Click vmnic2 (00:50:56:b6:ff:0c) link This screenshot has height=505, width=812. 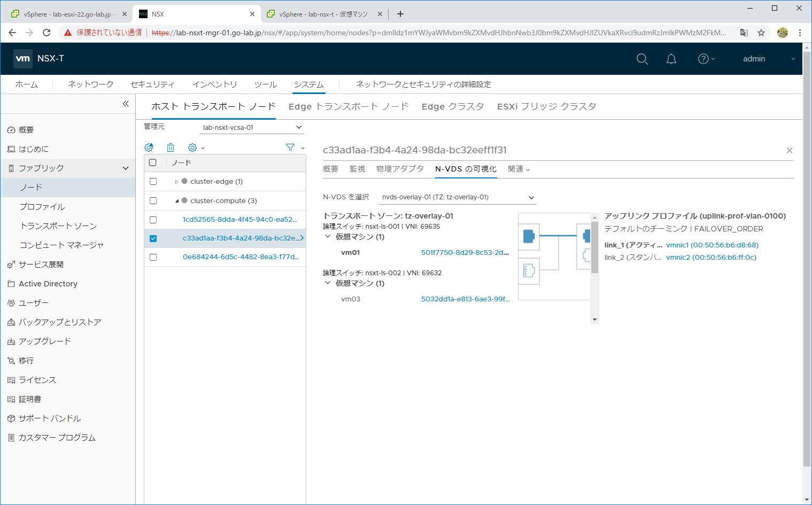coord(711,257)
